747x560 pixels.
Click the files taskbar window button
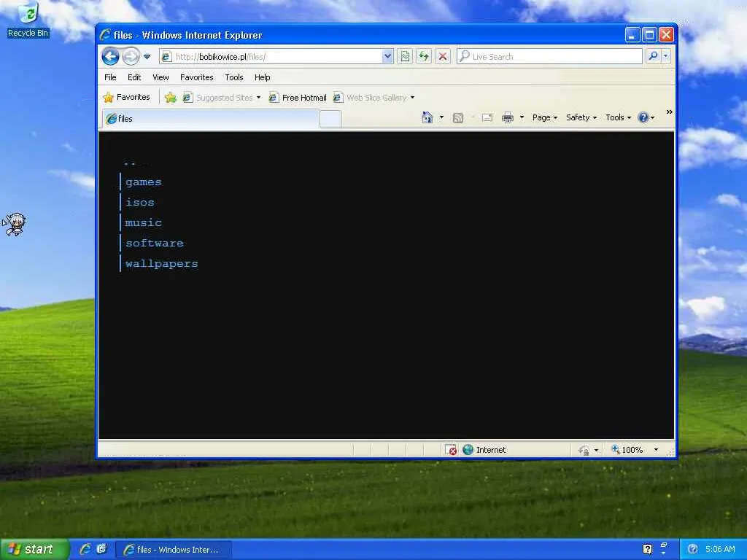point(174,550)
